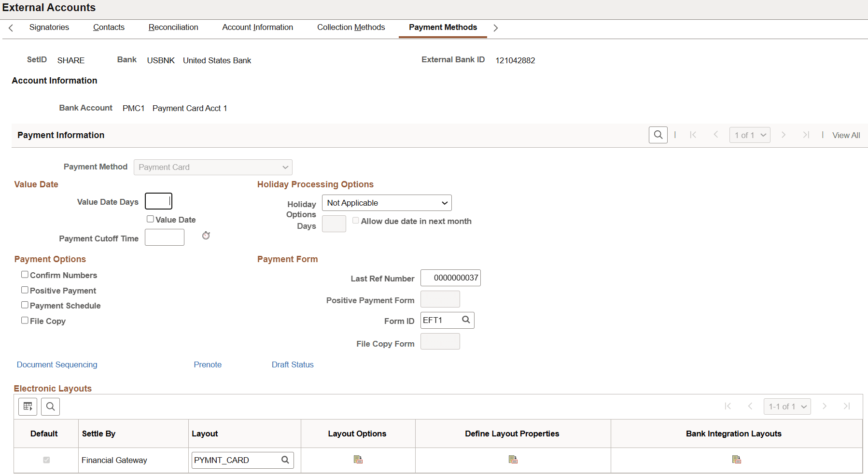The width and height of the screenshot is (868, 476).
Task: Open the Electronic Layouts grid personalize icon
Action: point(28,406)
